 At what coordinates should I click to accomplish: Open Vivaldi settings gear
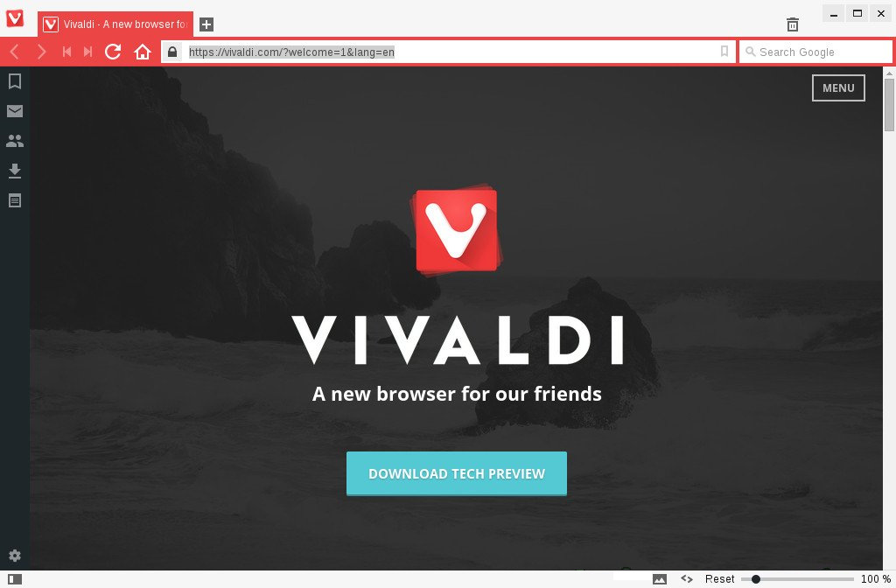[x=15, y=556]
